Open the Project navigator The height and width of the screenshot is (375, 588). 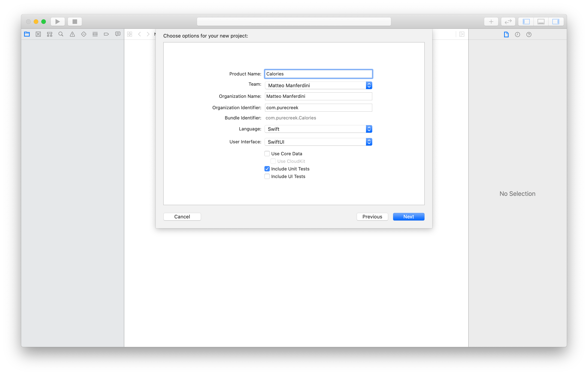(27, 34)
